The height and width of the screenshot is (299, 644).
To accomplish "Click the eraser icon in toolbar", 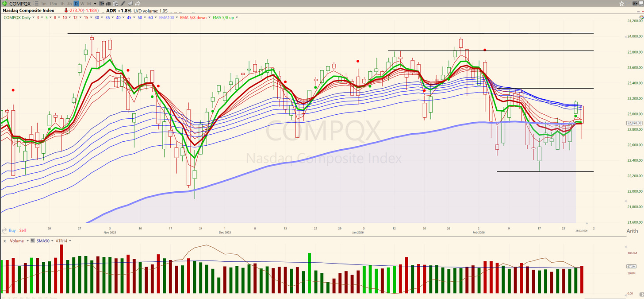I will [130, 4].
